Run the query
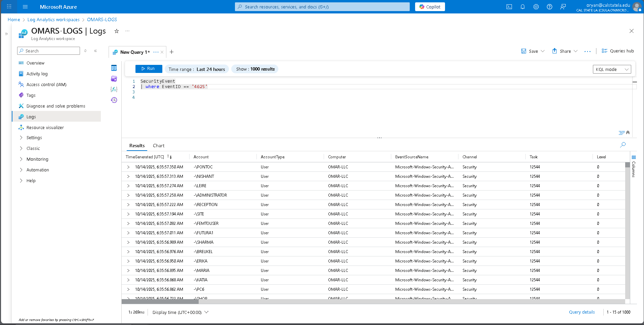The height and width of the screenshot is (325, 644). [x=149, y=69]
